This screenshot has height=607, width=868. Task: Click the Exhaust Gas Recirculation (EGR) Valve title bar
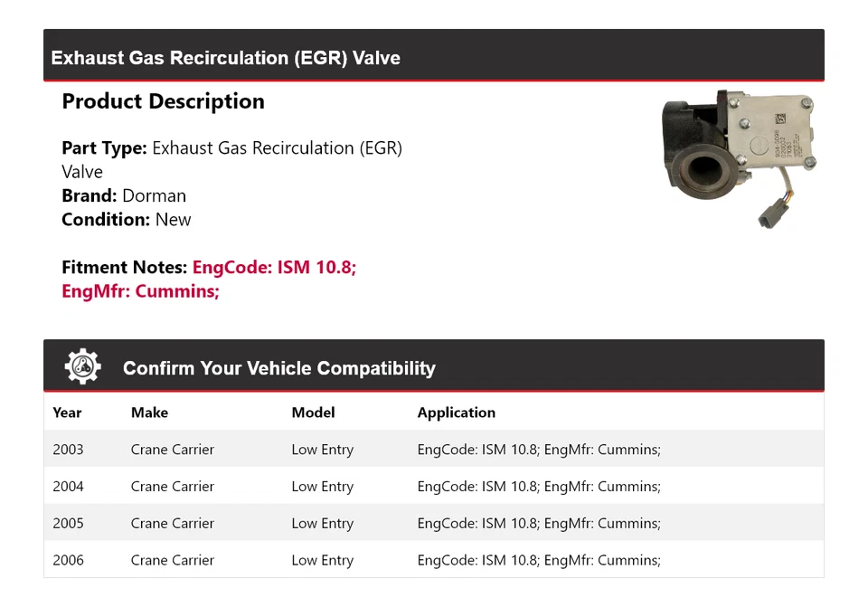pyautogui.click(x=225, y=58)
